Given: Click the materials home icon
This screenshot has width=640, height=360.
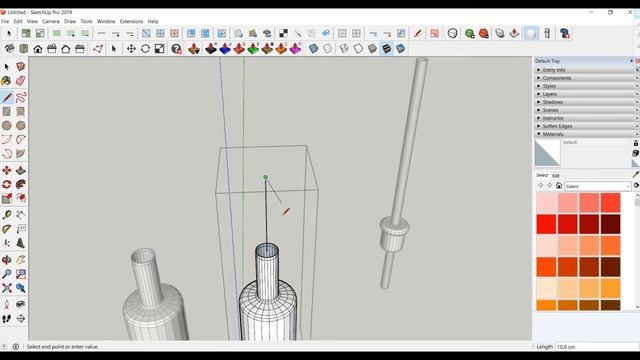Looking at the screenshot, I should pos(559,186).
